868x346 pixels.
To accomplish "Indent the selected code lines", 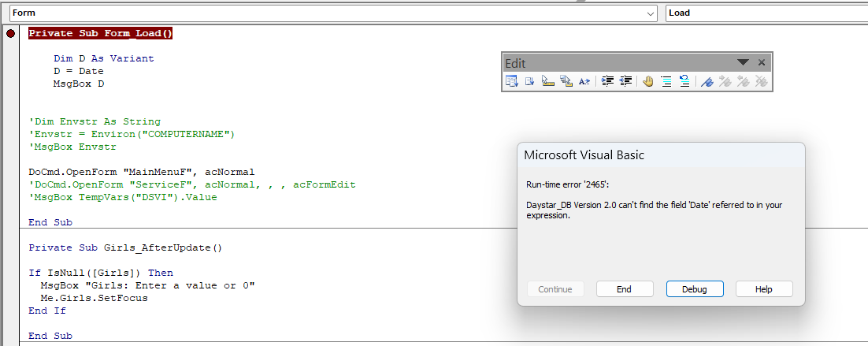I will pos(607,81).
